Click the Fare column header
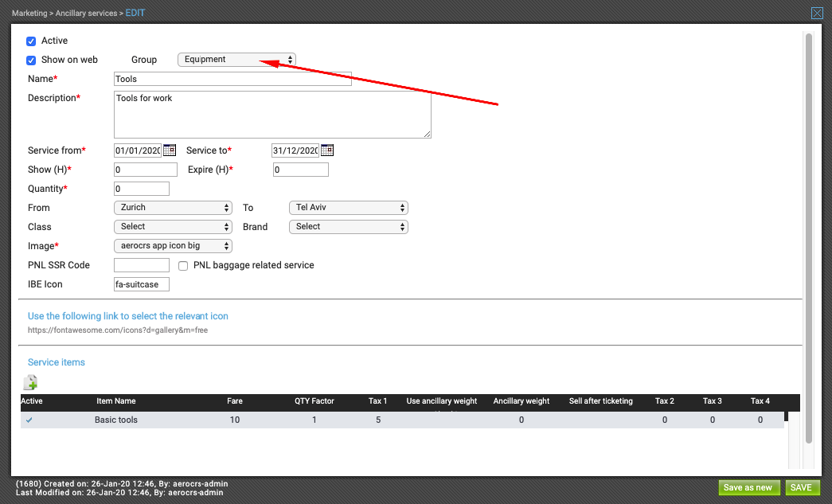Screen dimensions: 832x504 (235, 401)
